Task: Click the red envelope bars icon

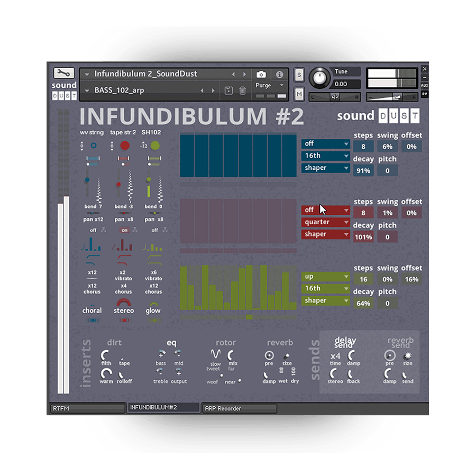Action: pos(122,245)
